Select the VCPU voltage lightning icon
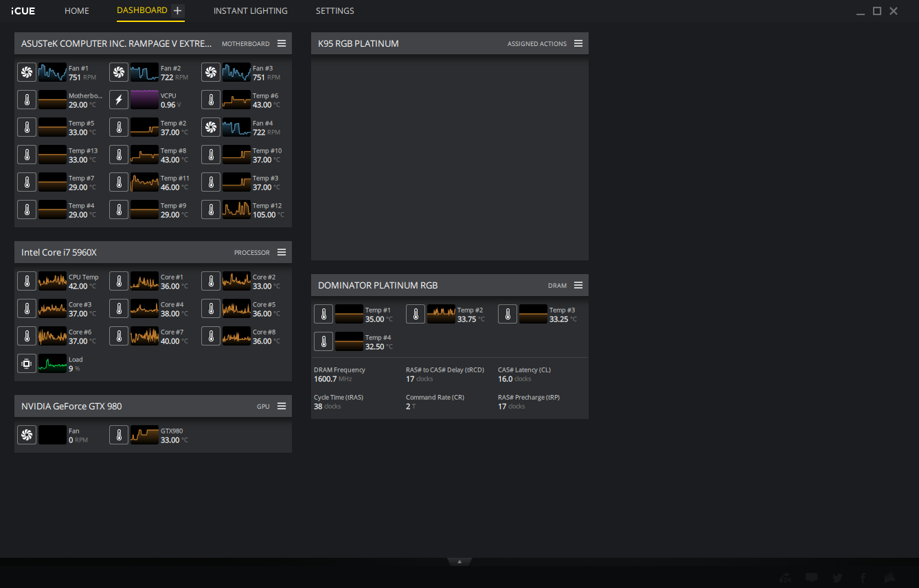This screenshot has height=588, width=919. (119, 100)
